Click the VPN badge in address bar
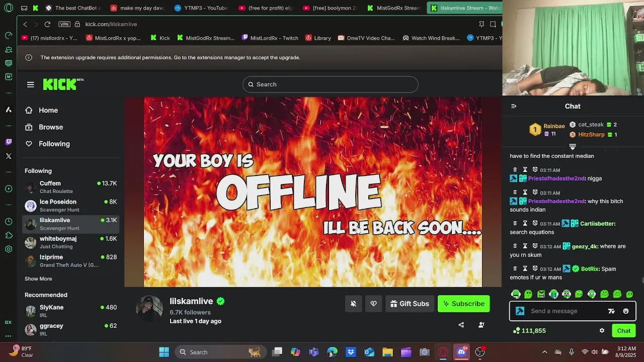This screenshot has height=362, width=644. [x=64, y=24]
